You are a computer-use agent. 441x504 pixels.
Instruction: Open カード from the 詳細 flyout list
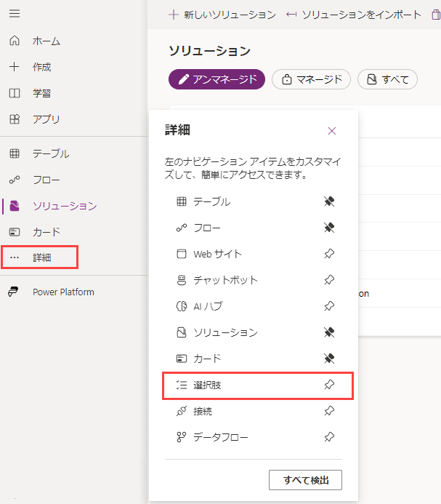(207, 359)
